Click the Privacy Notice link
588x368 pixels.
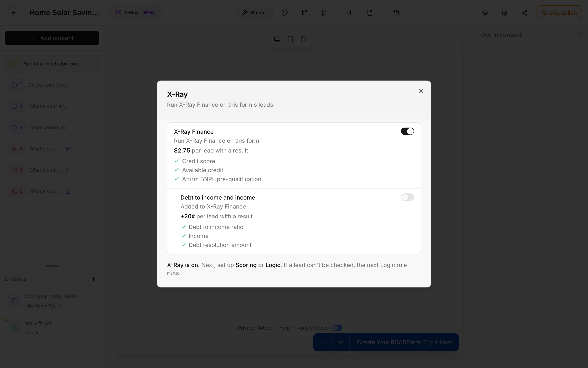point(254,328)
